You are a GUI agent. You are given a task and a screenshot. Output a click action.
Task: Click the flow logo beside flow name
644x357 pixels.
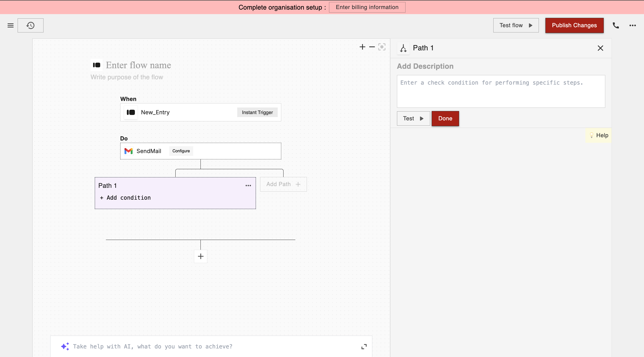(x=97, y=65)
